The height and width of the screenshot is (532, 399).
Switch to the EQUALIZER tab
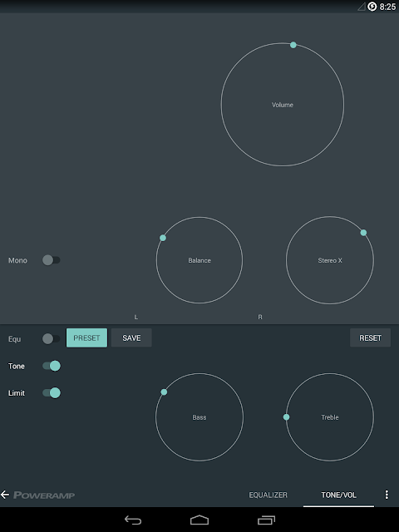[268, 495]
